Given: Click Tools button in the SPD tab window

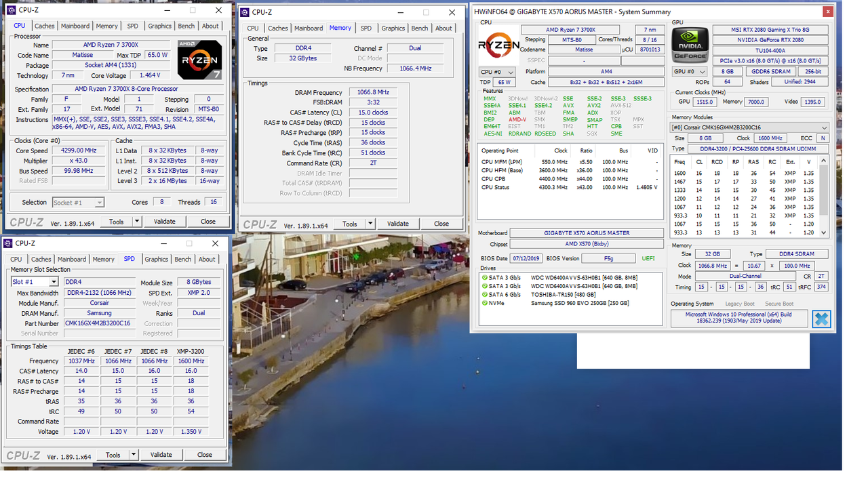Looking at the screenshot, I should 113,455.
